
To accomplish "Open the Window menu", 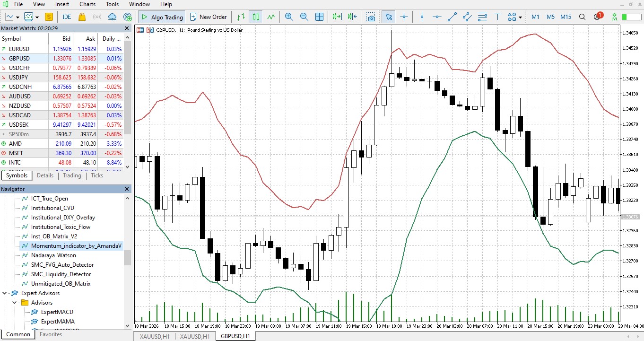I will [x=139, y=4].
